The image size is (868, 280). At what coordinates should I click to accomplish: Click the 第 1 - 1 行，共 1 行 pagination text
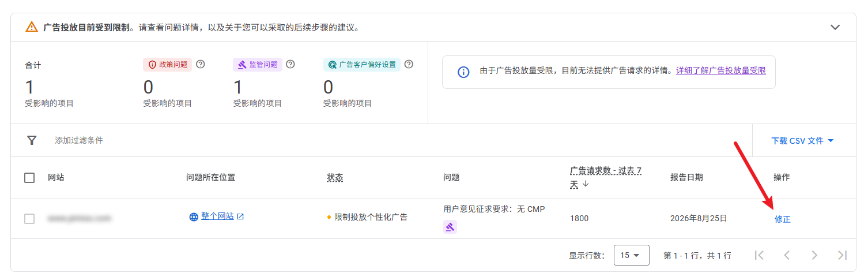(697, 255)
